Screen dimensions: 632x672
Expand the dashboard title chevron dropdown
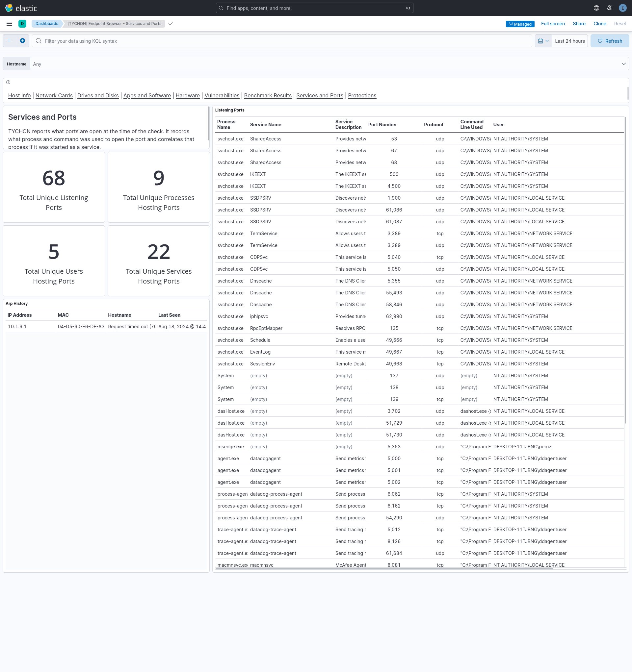[x=171, y=24]
